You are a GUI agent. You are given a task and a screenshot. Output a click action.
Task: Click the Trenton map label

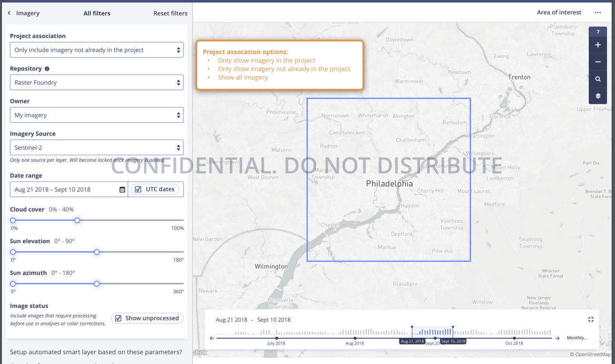point(519,77)
